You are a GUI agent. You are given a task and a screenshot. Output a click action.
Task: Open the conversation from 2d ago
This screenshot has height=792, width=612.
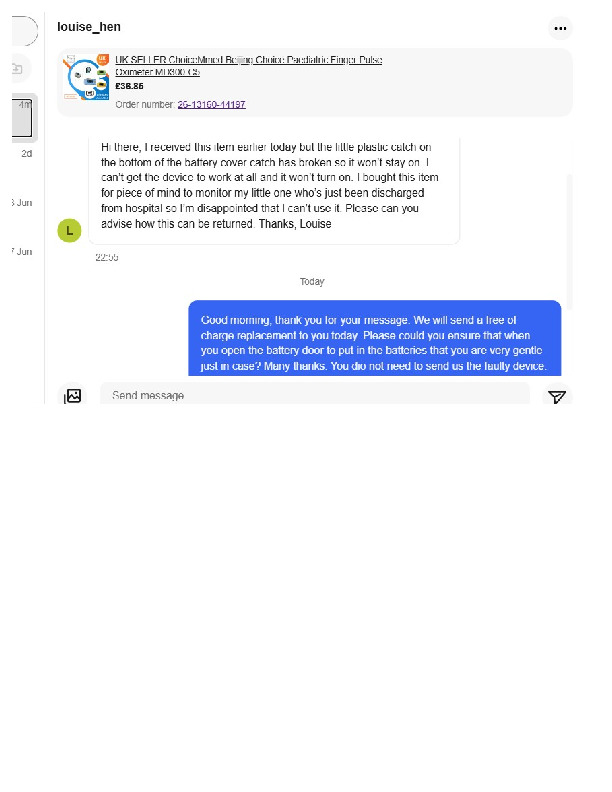click(26, 154)
